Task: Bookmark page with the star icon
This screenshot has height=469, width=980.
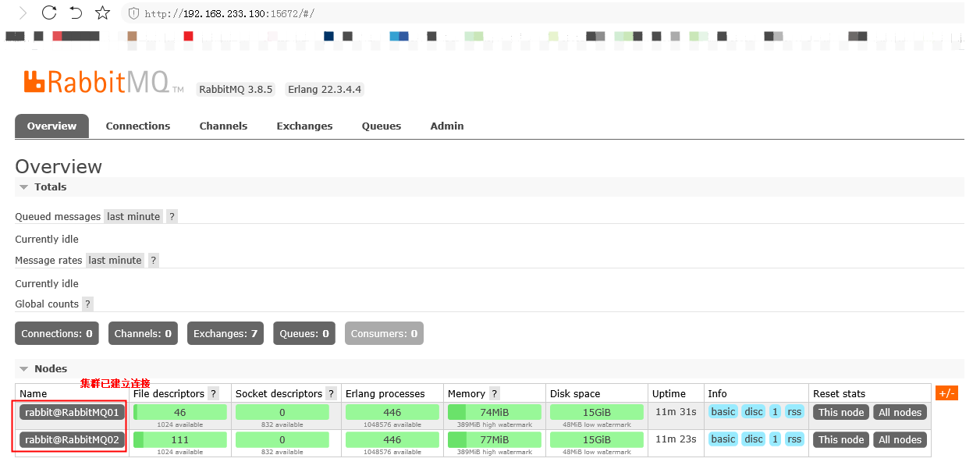Action: pos(102,12)
